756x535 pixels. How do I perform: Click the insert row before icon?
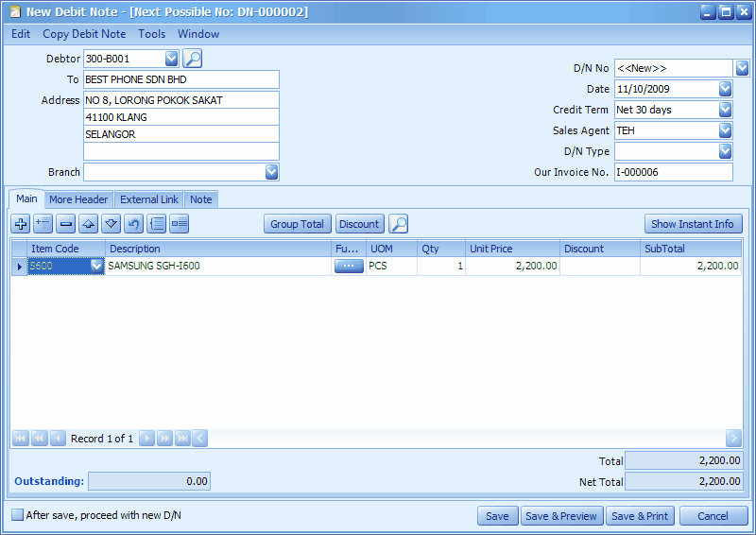click(x=43, y=224)
